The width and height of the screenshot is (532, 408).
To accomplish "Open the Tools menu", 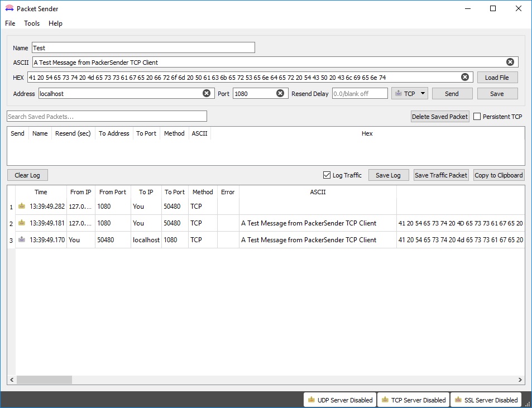I will point(31,23).
